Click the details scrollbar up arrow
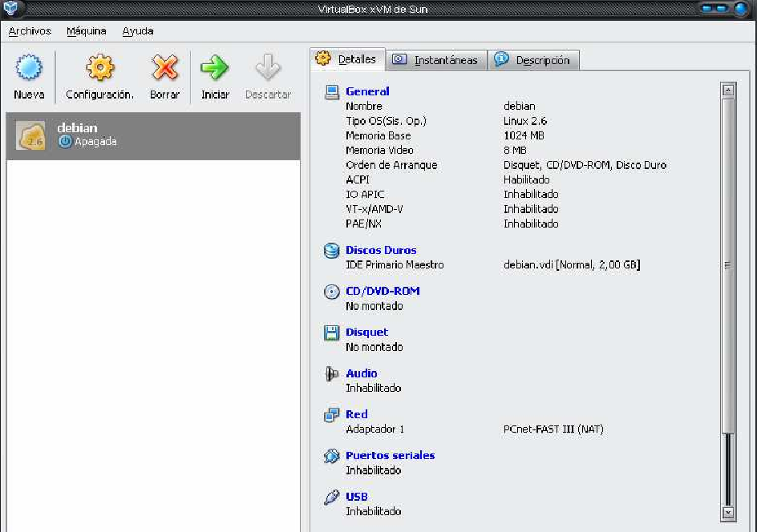This screenshot has width=757, height=532. click(728, 91)
